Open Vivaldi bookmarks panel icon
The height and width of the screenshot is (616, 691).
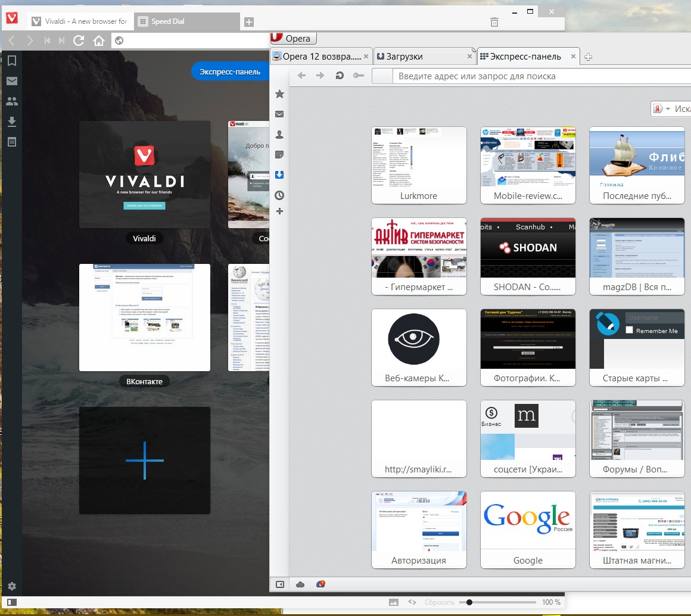click(x=12, y=61)
